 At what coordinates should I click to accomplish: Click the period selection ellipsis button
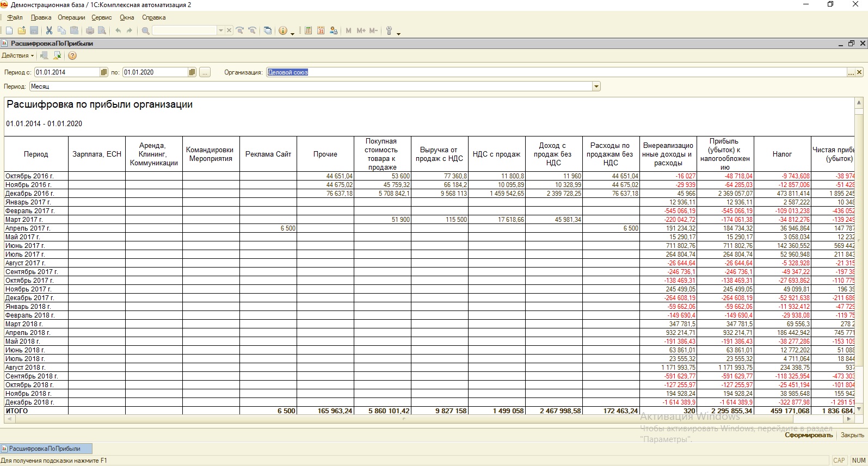[x=205, y=72]
